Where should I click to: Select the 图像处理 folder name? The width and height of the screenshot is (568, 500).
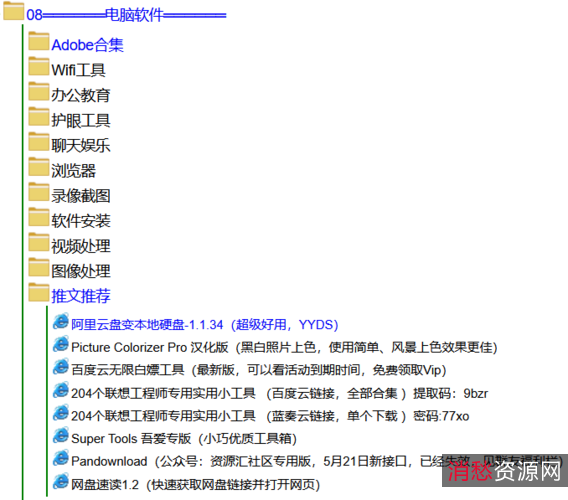[81, 271]
